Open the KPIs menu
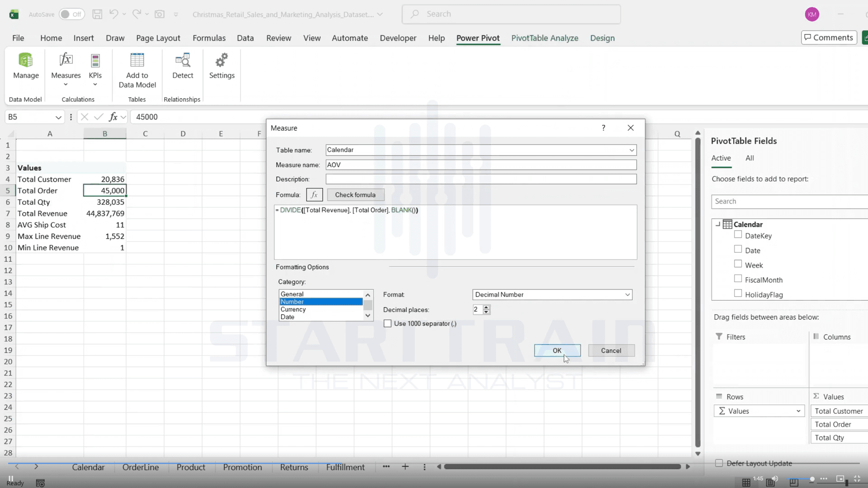Screen dimensions: 868x488 95,70
